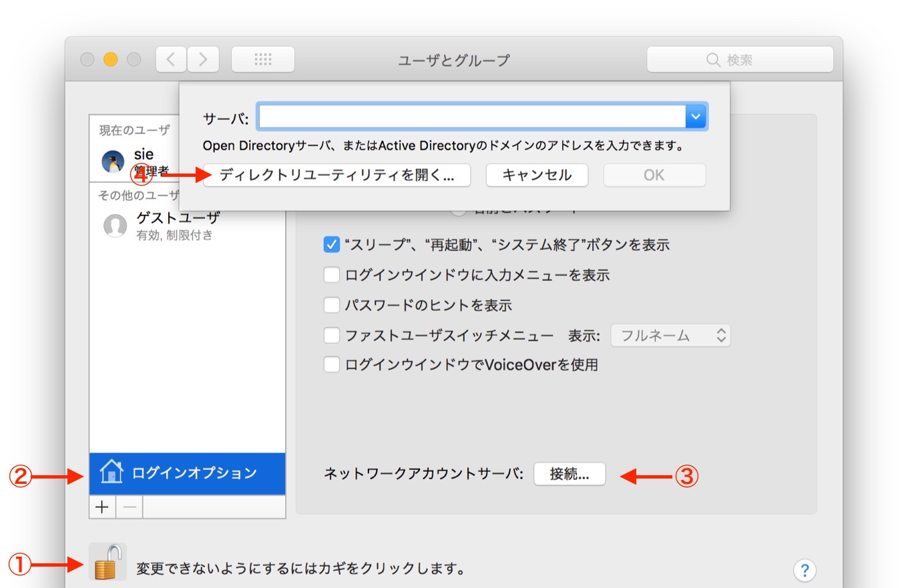The image size is (908, 588).
Task: Click the padlock icon to lock changes
Action: [x=107, y=562]
